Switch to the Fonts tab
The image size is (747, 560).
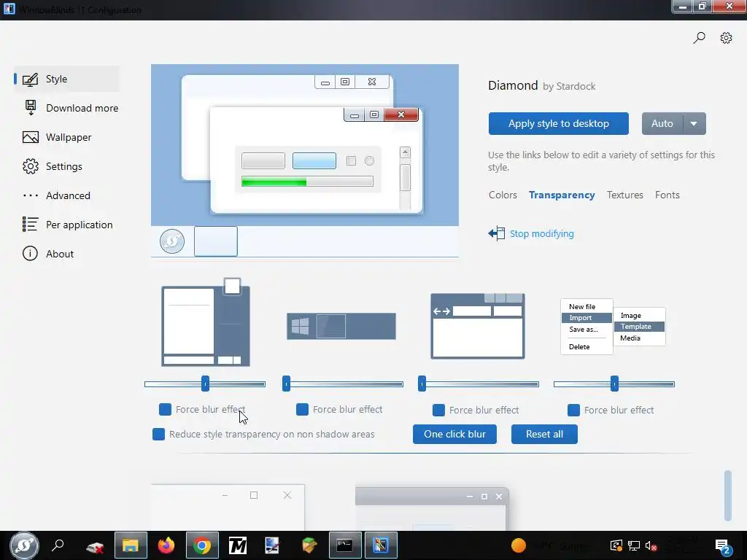coord(667,195)
